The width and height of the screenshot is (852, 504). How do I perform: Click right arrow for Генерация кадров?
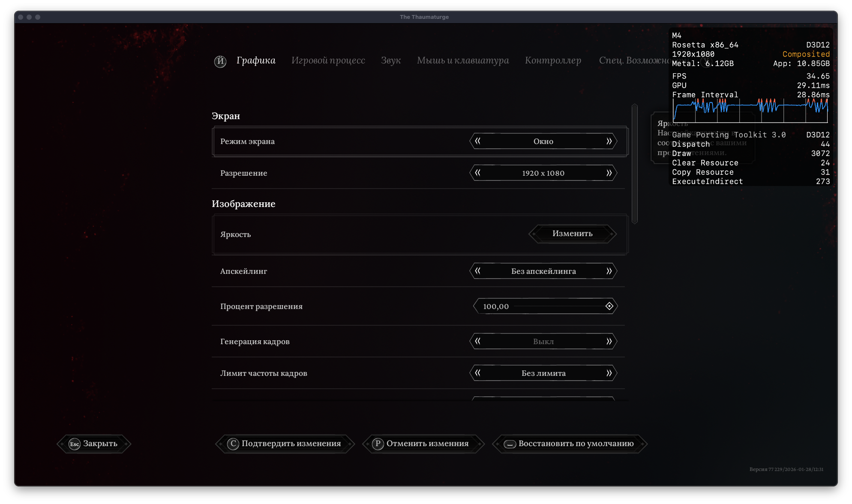tap(609, 341)
